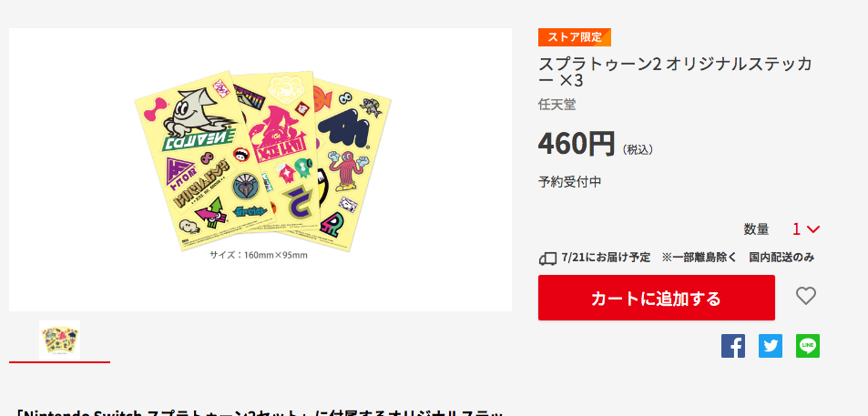Viewport: 868px width, 416px height.
Task: Click the ストア限定 orange badge
Action: pos(575,37)
